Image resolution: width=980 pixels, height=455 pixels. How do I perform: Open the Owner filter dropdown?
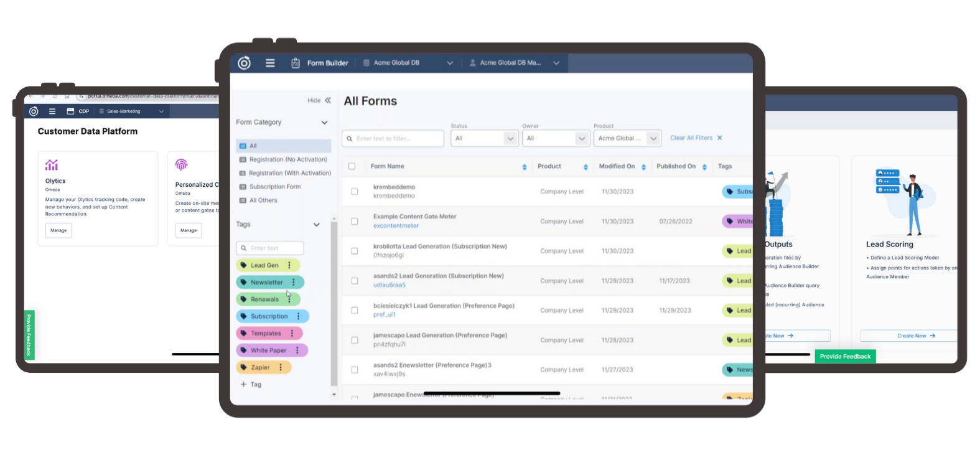click(x=556, y=138)
